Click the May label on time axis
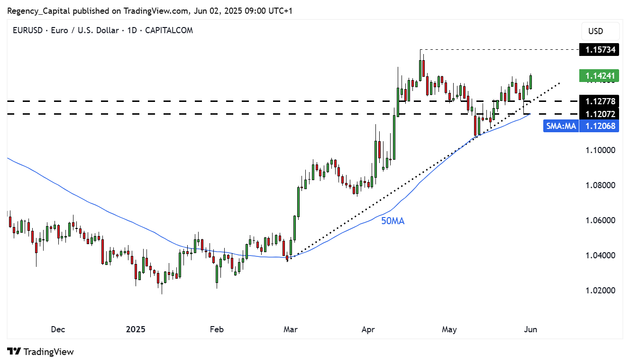 point(448,329)
